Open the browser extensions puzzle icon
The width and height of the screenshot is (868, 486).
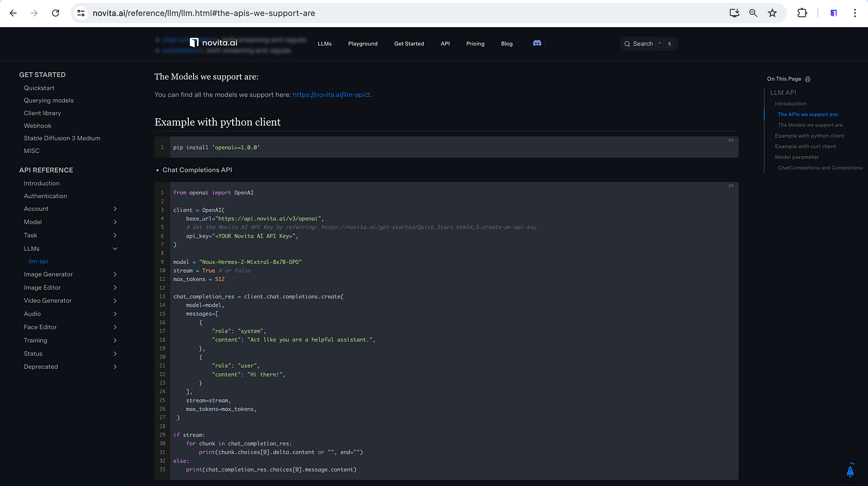[802, 13]
